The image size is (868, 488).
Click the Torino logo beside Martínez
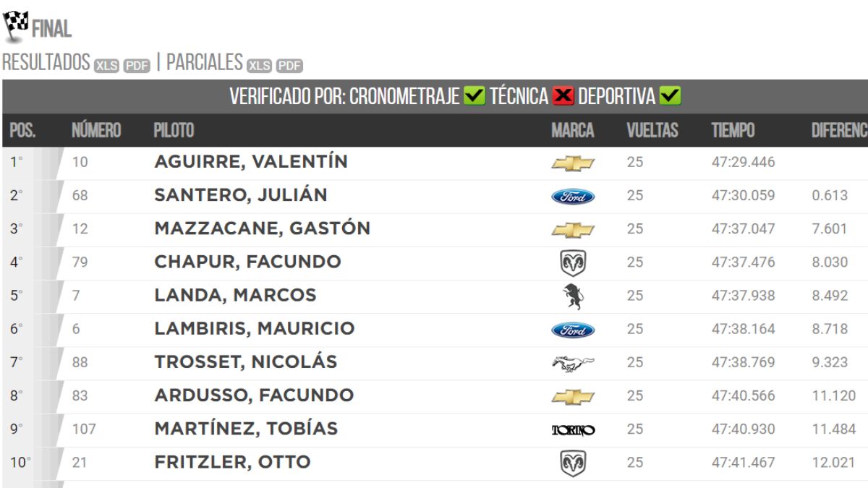point(573,430)
